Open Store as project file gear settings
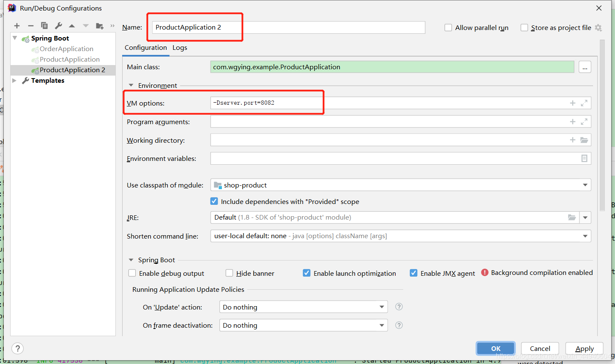The width and height of the screenshot is (615, 364). (x=598, y=27)
